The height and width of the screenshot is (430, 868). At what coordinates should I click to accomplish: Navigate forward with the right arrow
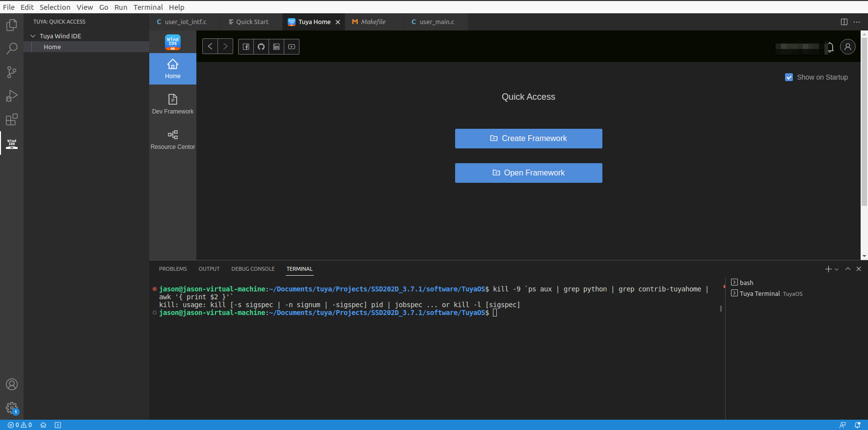(225, 46)
